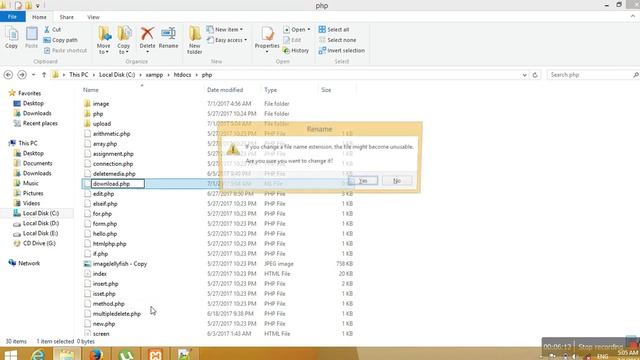
Task: Go up one folder level
Action: click(x=44, y=75)
